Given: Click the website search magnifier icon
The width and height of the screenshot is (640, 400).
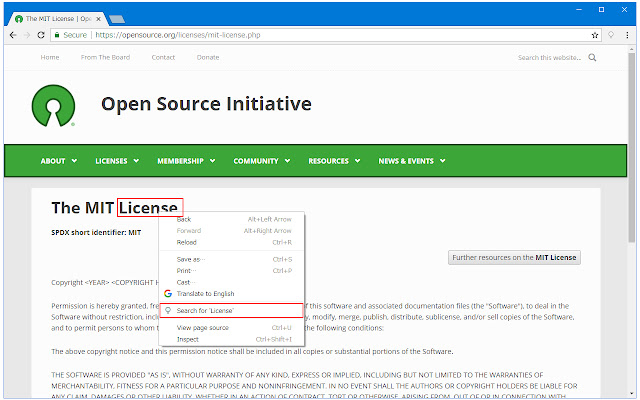Looking at the screenshot, I should point(592,58).
